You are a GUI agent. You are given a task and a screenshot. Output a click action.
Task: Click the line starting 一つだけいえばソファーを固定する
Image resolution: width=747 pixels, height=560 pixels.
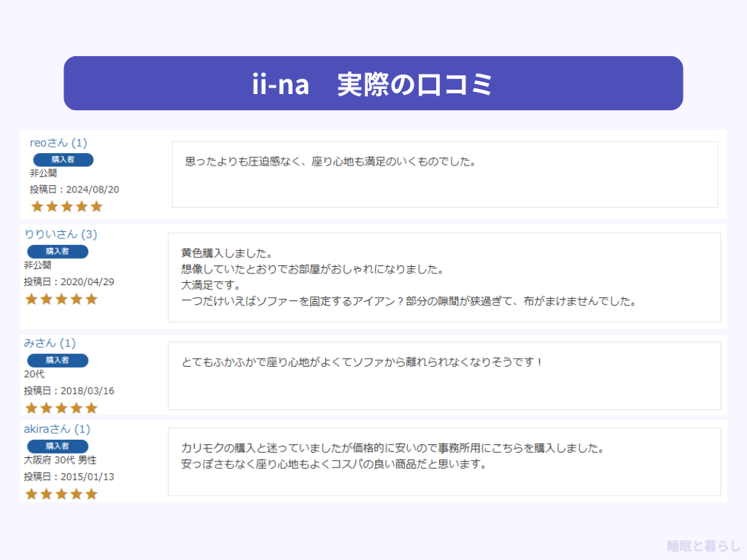409,301
